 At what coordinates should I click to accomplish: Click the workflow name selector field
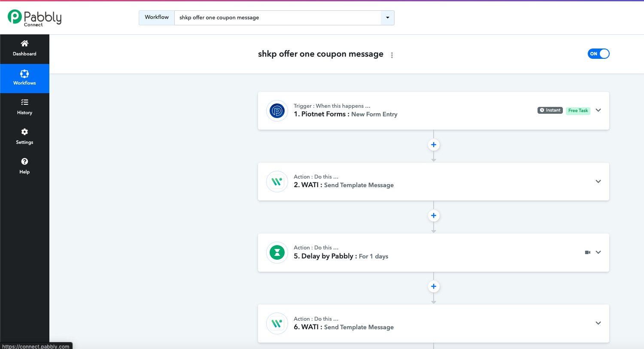pos(278,18)
